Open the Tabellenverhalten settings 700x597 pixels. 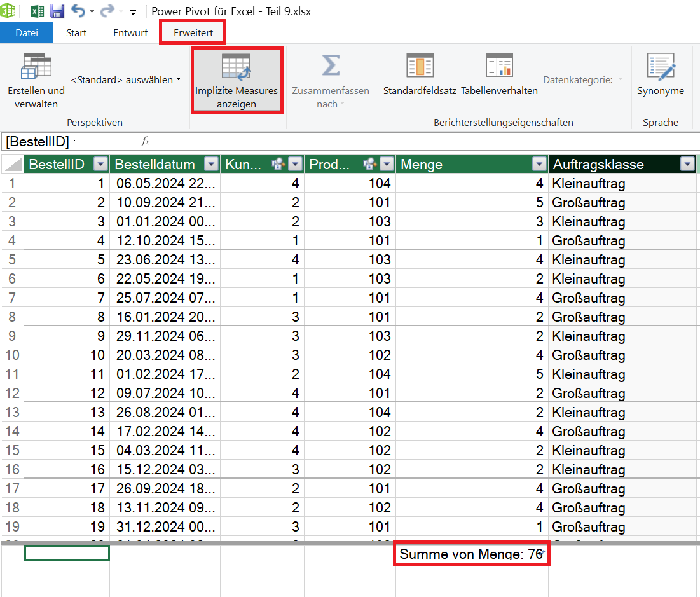(499, 74)
